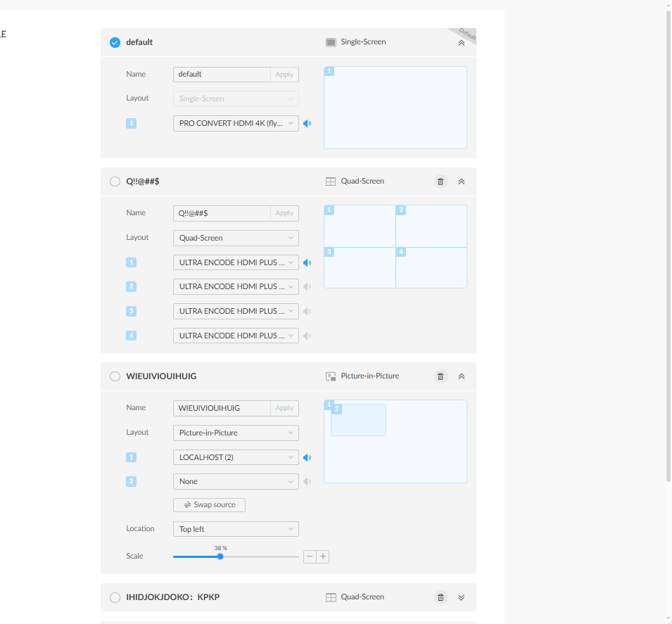Toggle audio speaker for default layout source 1

point(307,124)
